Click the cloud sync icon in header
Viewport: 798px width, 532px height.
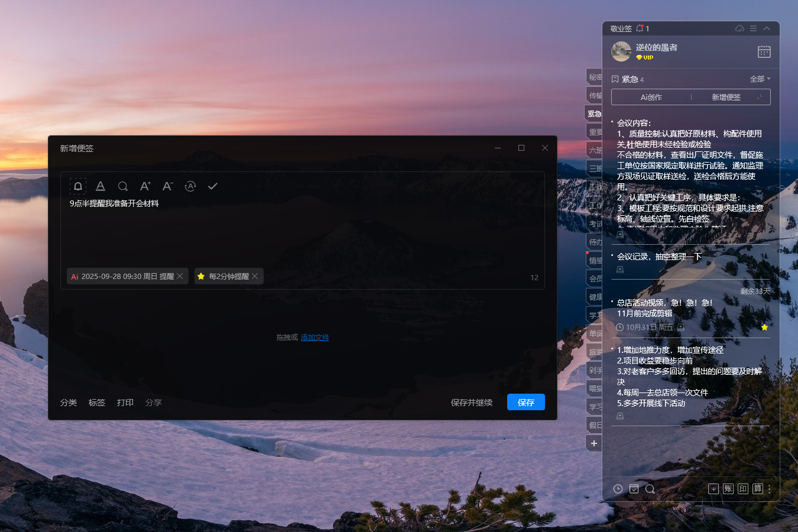click(x=739, y=28)
